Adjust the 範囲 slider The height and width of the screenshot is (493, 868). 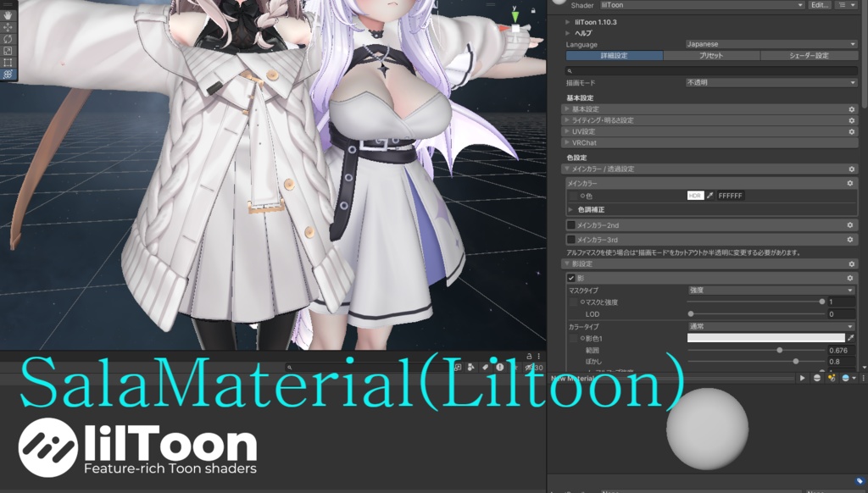[756, 350]
